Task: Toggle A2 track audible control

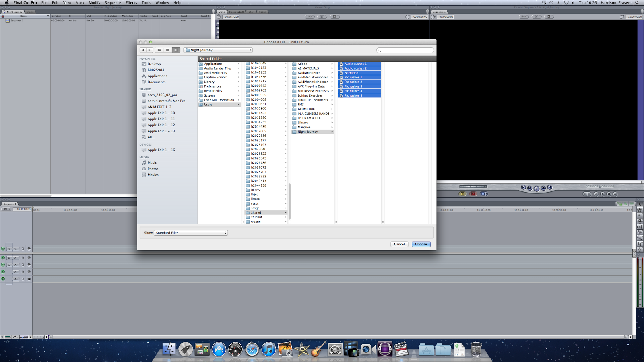Action: [x=3, y=265]
